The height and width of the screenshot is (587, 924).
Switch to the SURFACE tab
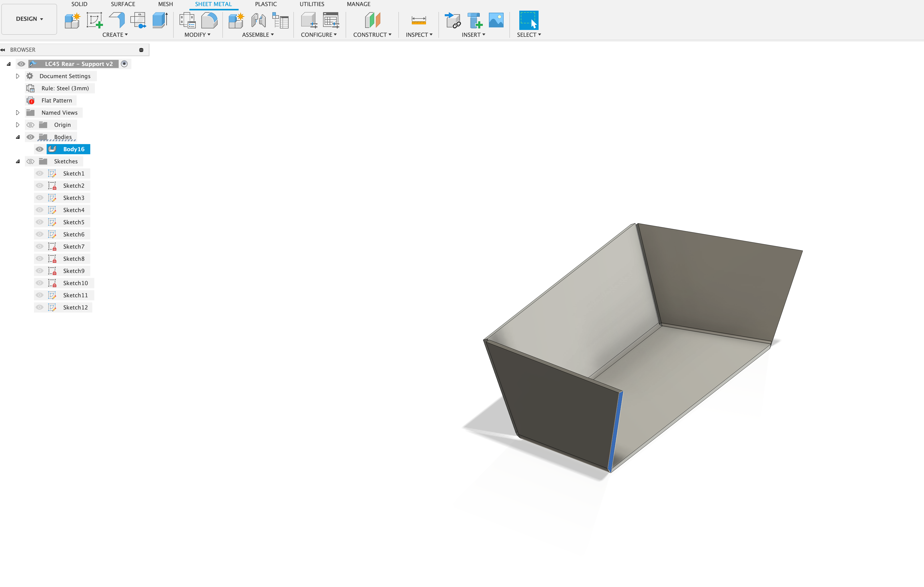point(123,4)
